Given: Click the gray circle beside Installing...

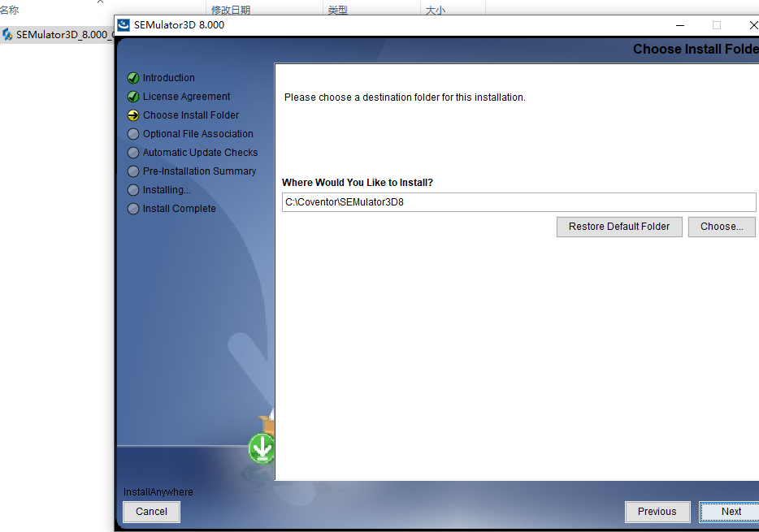Looking at the screenshot, I should click(x=133, y=190).
